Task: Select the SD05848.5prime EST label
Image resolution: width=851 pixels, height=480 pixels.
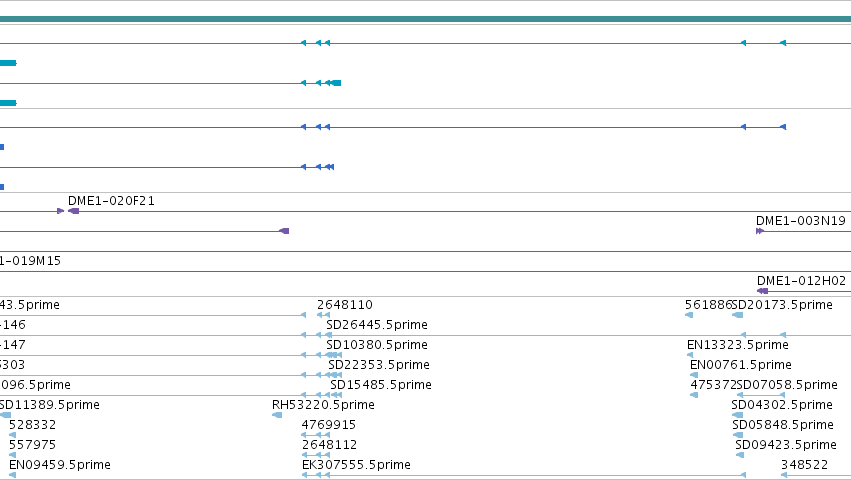Action: pos(783,425)
